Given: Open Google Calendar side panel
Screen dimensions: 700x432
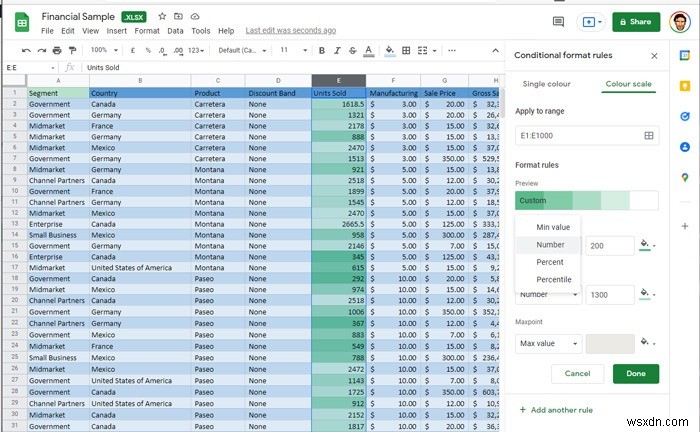Looking at the screenshot, I should pyautogui.click(x=685, y=55).
